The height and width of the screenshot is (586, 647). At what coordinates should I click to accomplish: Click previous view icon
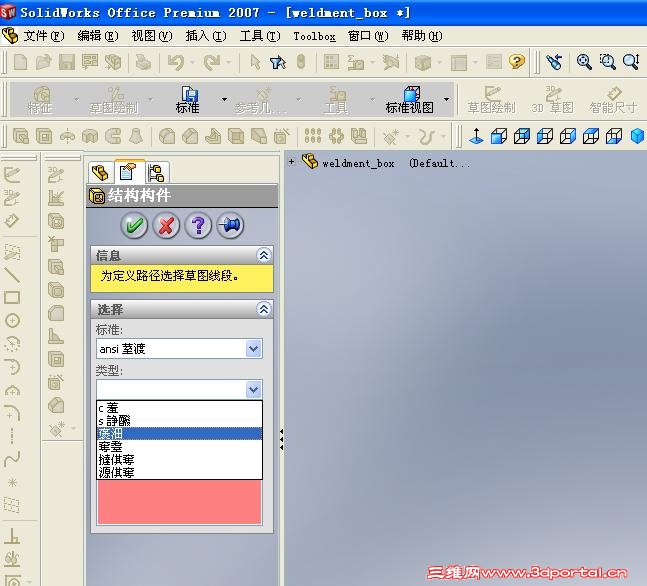pyautogui.click(x=554, y=62)
